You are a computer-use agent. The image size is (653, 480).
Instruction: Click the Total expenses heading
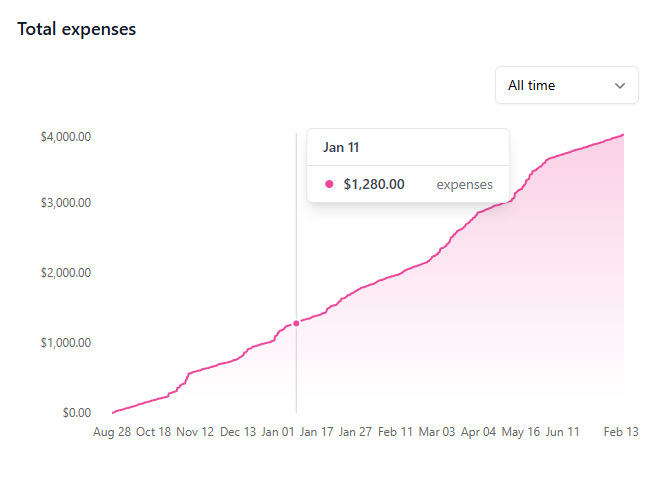(77, 29)
